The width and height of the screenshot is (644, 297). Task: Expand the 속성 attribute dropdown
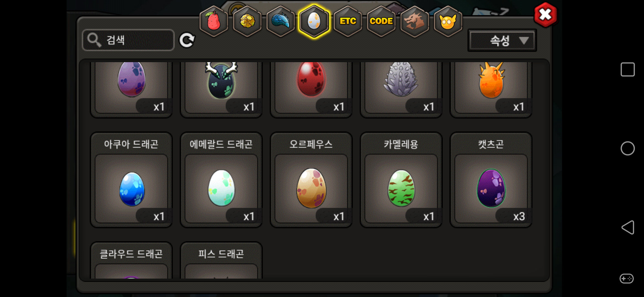coord(502,40)
